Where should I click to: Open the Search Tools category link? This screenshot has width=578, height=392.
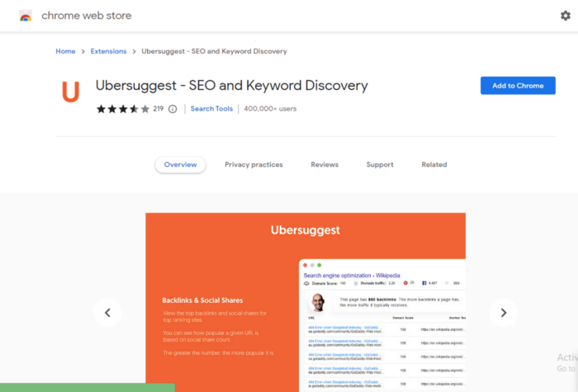click(211, 109)
